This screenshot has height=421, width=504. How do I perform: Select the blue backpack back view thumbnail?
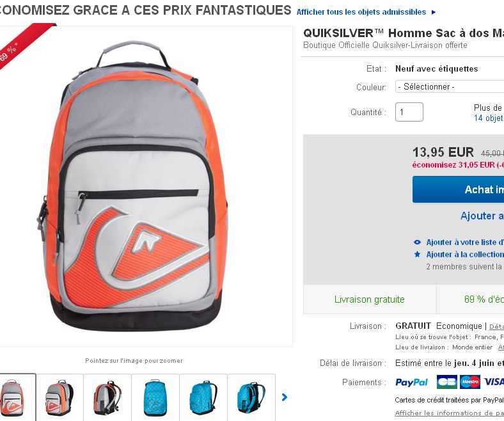[251, 397]
